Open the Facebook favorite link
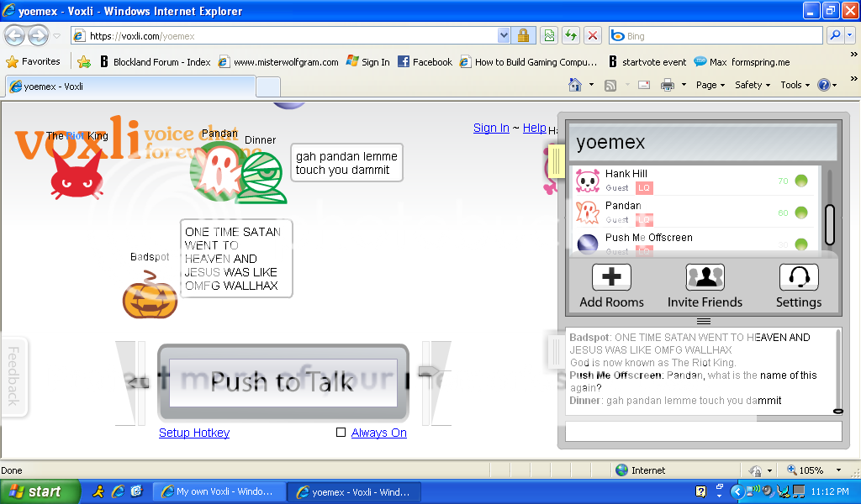The width and height of the screenshot is (861, 504). tap(425, 62)
